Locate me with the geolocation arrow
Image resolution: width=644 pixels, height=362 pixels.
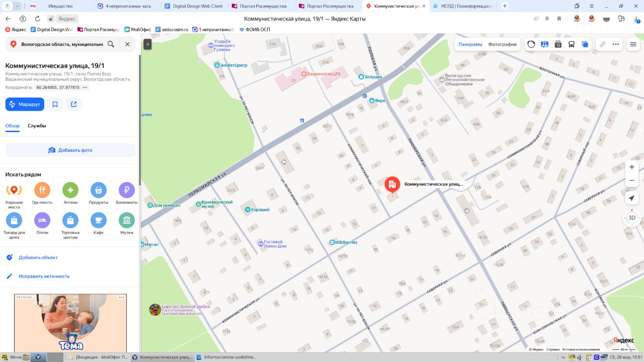coord(632,198)
